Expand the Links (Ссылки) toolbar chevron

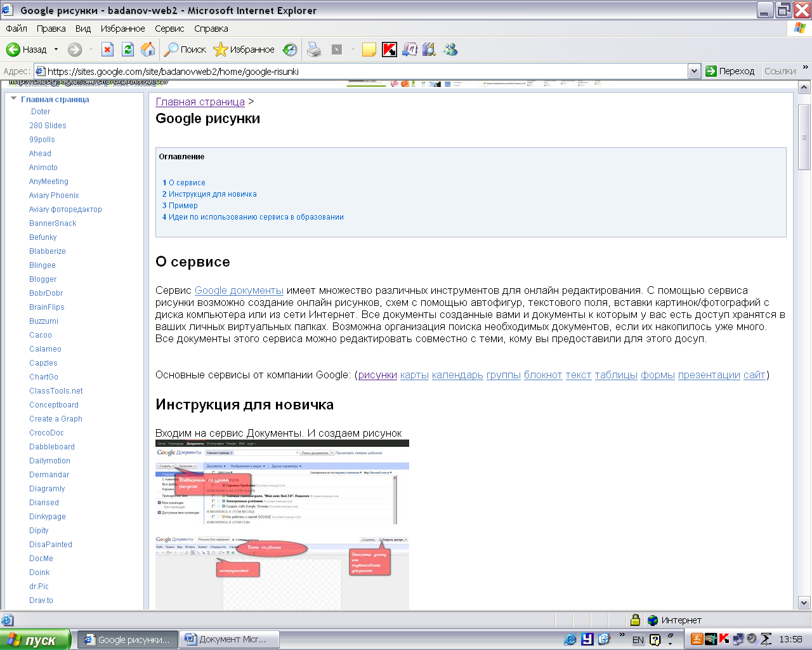tap(806, 67)
